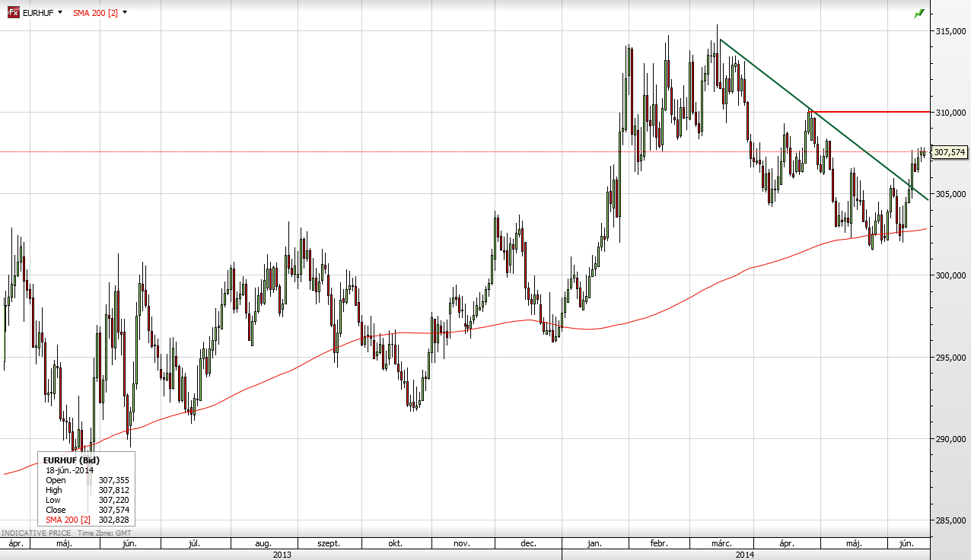The width and height of the screenshot is (971, 560).
Task: Open the SMA 200 [2] indicator dropdown arrow
Action: pyautogui.click(x=125, y=13)
